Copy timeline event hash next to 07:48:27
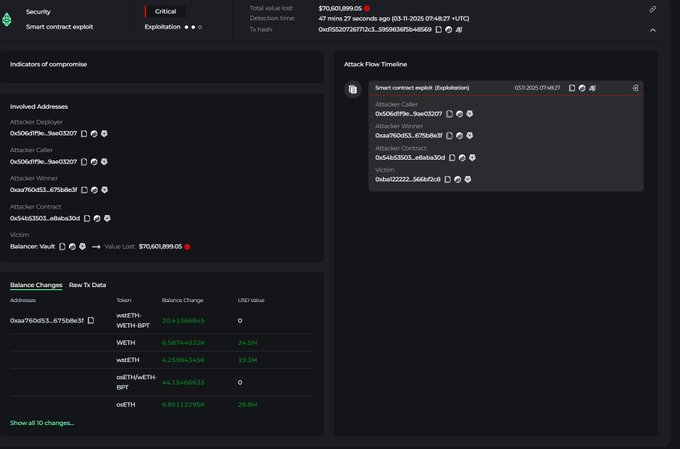680x449 pixels. click(572, 88)
